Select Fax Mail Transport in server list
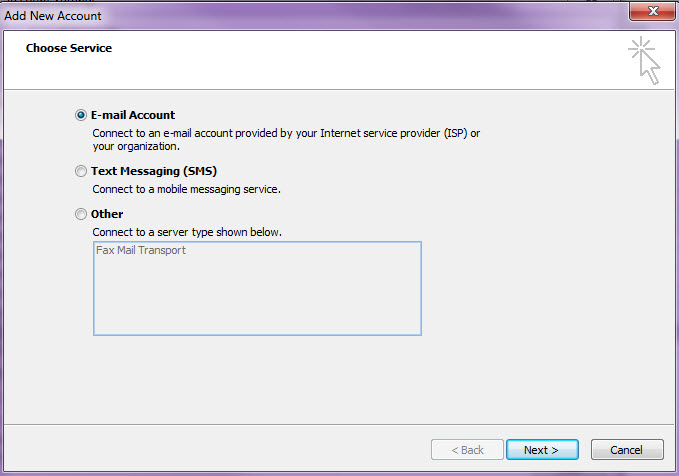 (x=141, y=250)
